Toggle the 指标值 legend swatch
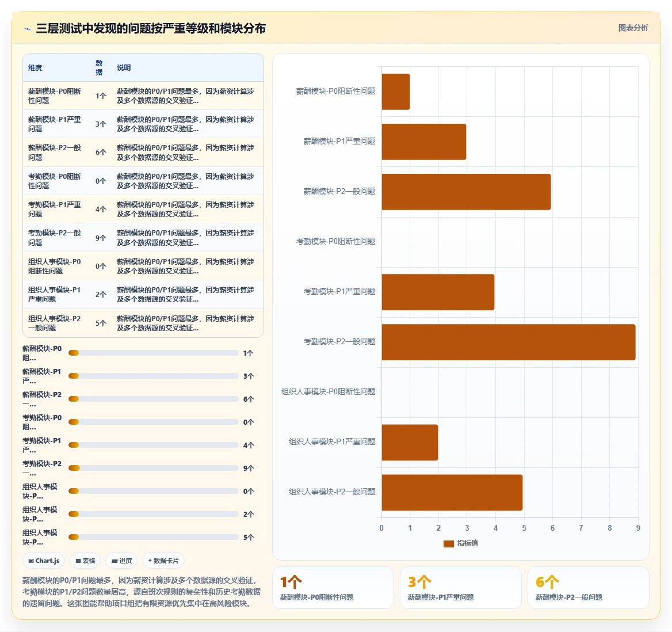Screen dimensions: 672x632 click(448, 544)
